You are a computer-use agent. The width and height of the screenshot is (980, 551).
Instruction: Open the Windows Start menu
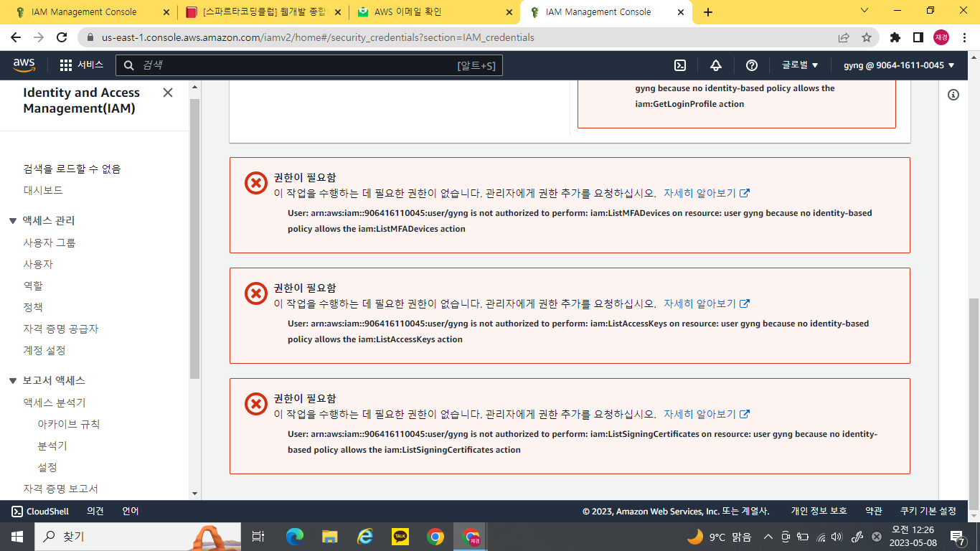[17, 536]
